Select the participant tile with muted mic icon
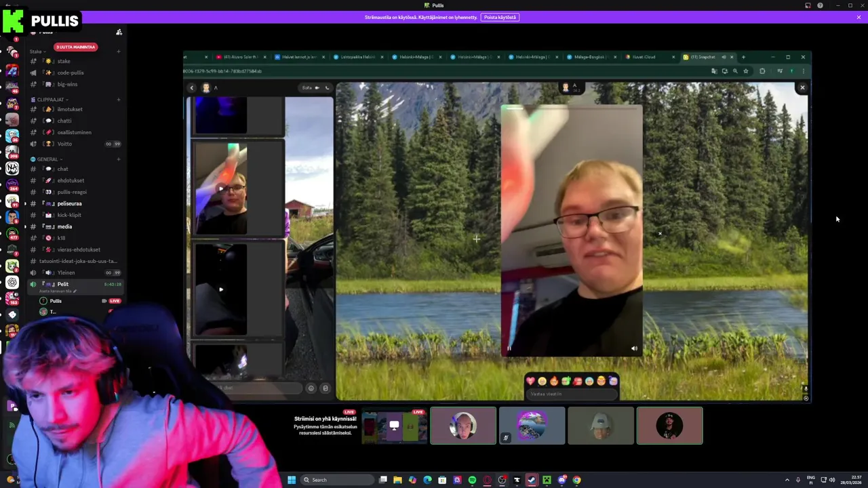 tap(532, 426)
